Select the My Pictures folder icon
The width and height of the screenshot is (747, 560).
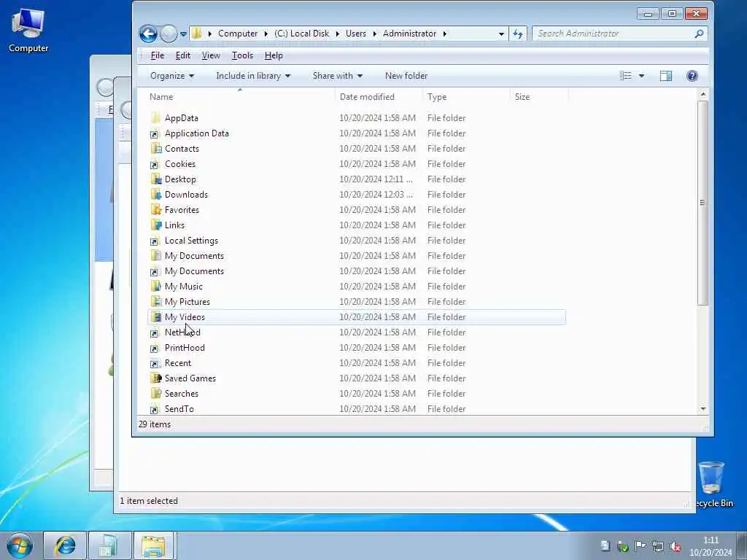pyautogui.click(x=155, y=301)
